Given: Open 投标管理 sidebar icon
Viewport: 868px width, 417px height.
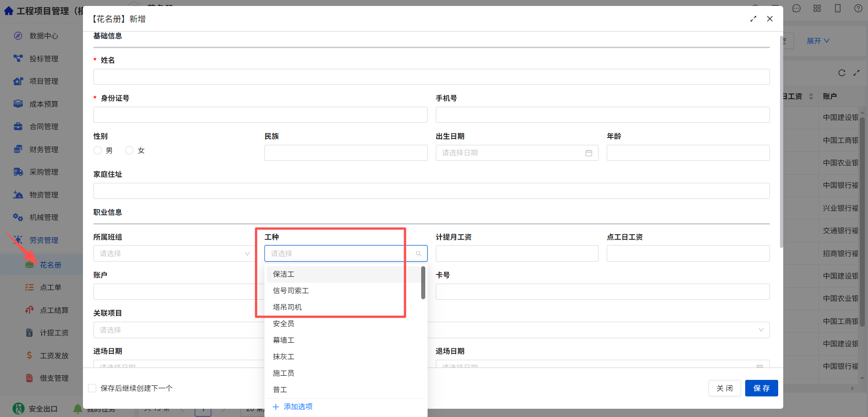Looking at the screenshot, I should pyautogui.click(x=18, y=58).
